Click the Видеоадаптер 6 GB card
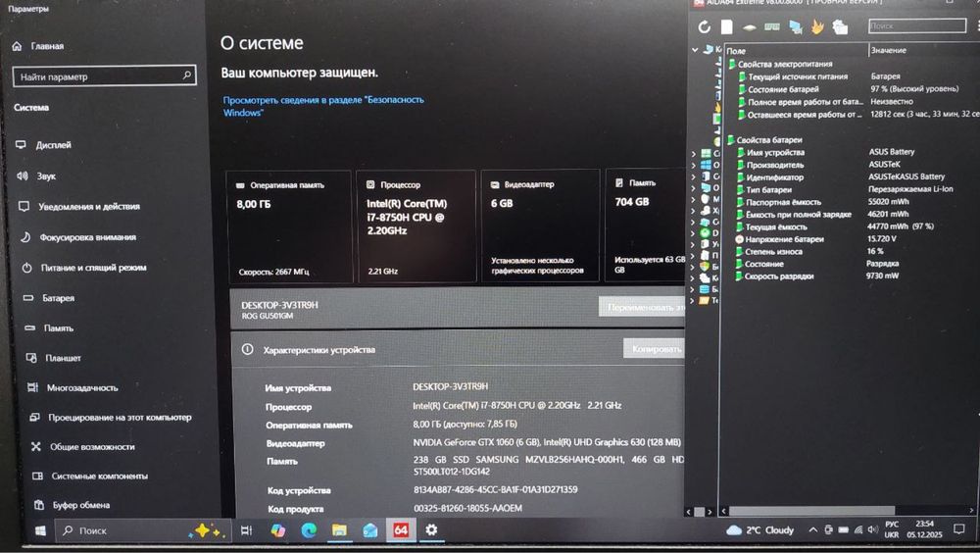Image resolution: width=980 pixels, height=553 pixels. (541, 226)
